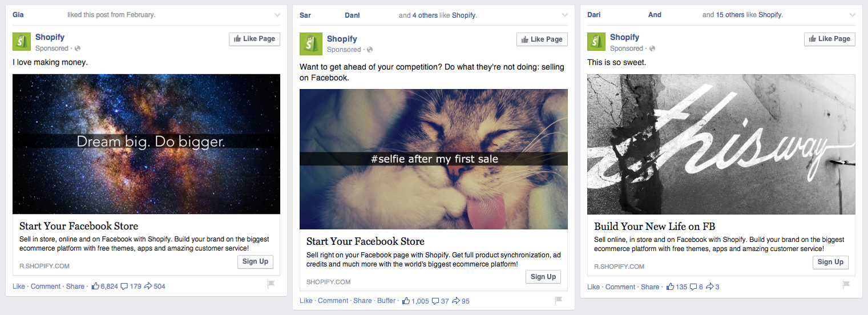Click the Shopify logo in the cat ad

click(311, 44)
